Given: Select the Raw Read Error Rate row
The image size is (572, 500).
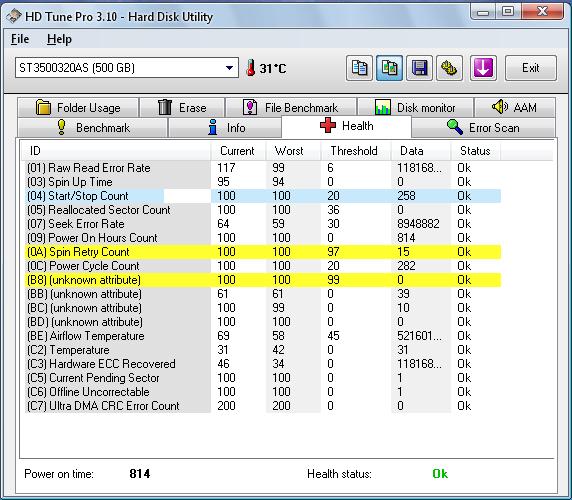Looking at the screenshot, I should (x=263, y=168).
